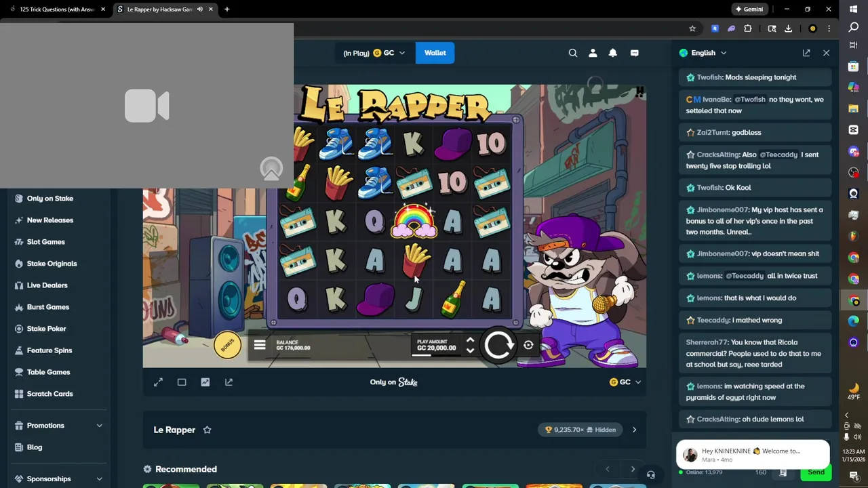
Task: Open the autoplay spin settings icon
Action: click(x=528, y=345)
